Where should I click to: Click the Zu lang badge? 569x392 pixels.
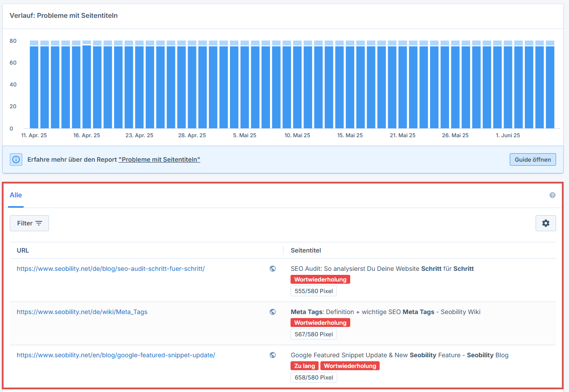coord(305,366)
